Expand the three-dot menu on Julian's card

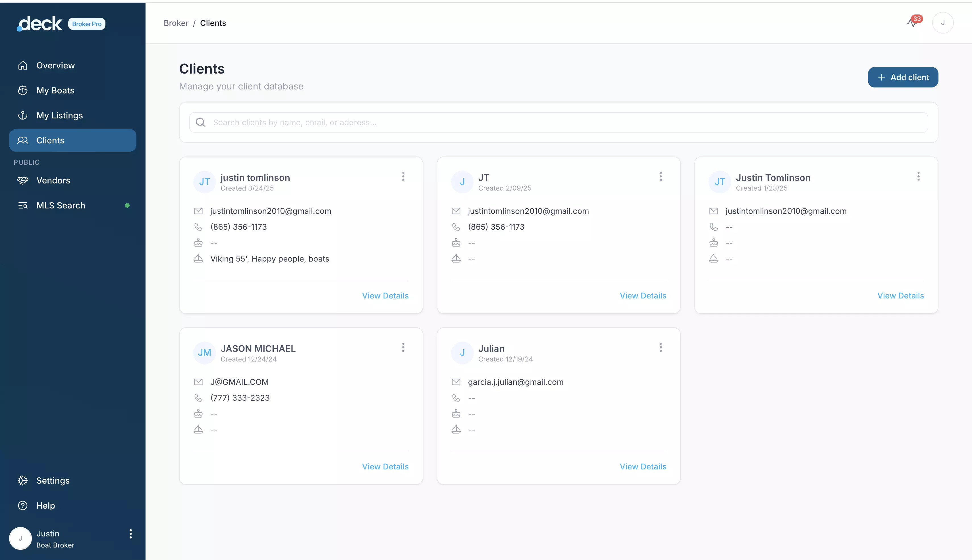click(x=661, y=347)
